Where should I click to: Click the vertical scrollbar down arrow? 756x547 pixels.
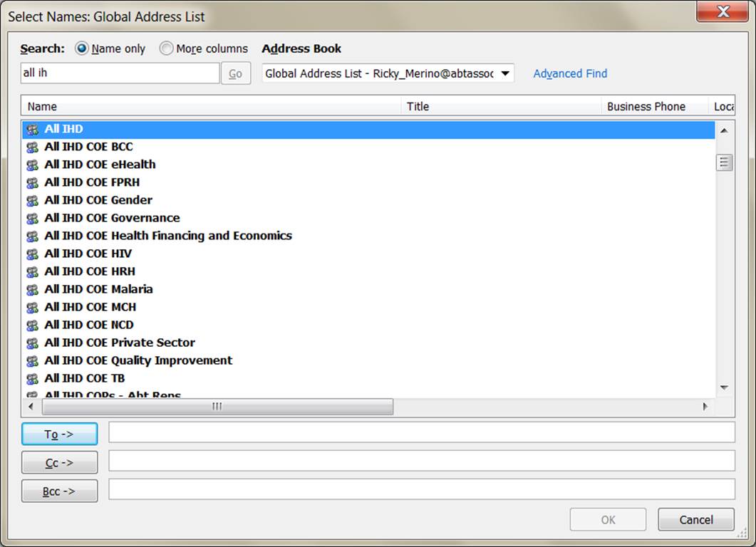(x=724, y=387)
